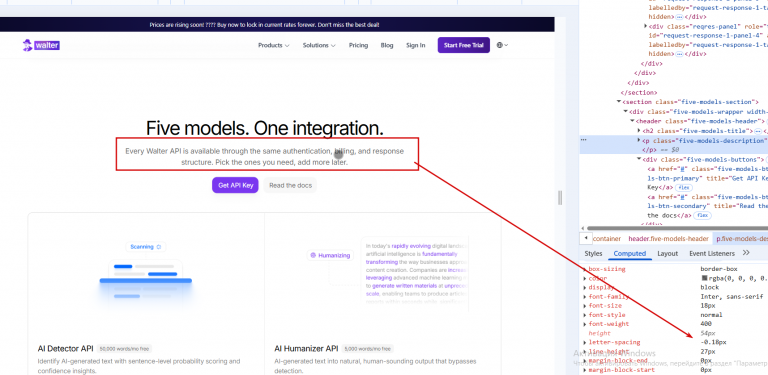Go to the Pricing page
The width and height of the screenshot is (768, 375).
point(358,45)
